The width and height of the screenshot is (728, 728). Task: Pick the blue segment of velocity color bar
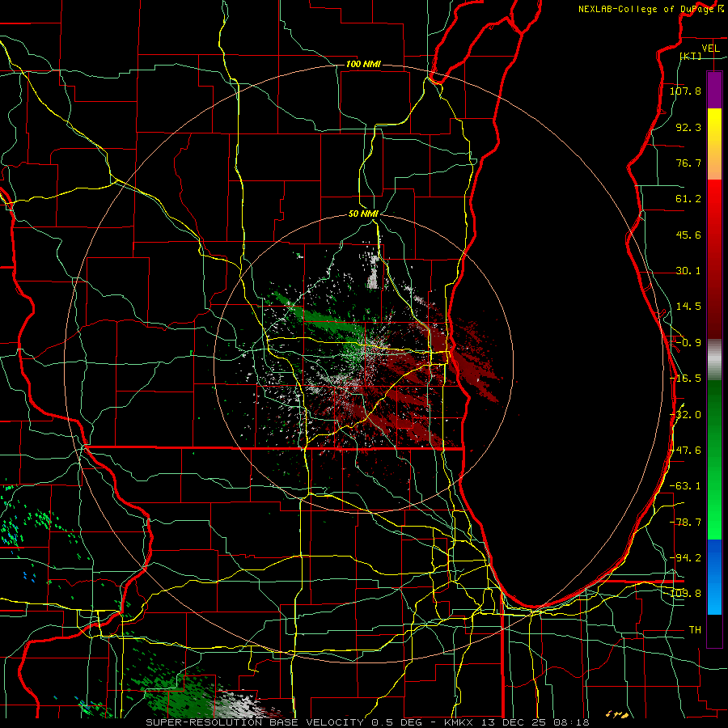coord(714,577)
